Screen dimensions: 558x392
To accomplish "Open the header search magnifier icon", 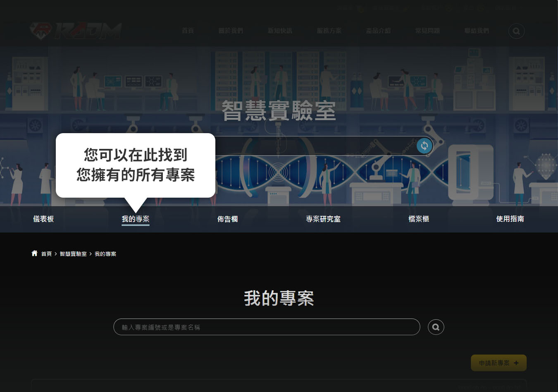I will coord(516,31).
